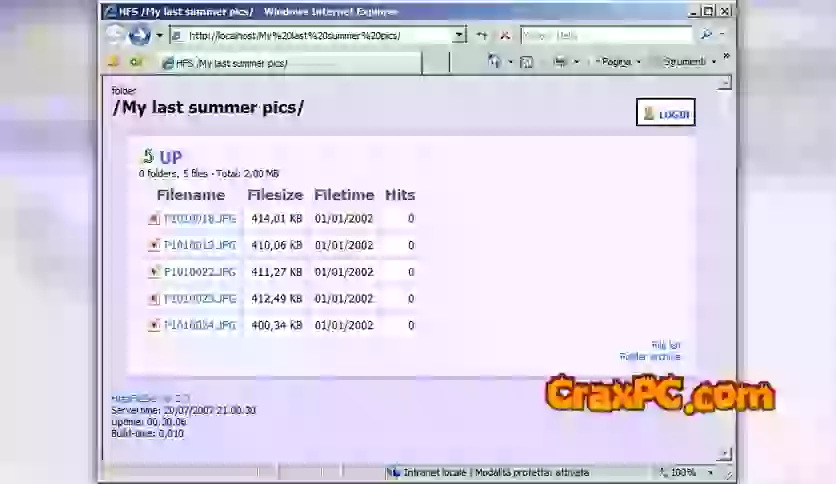
Task: Open the JPG file sized 400,34 KB
Action: click(200, 325)
